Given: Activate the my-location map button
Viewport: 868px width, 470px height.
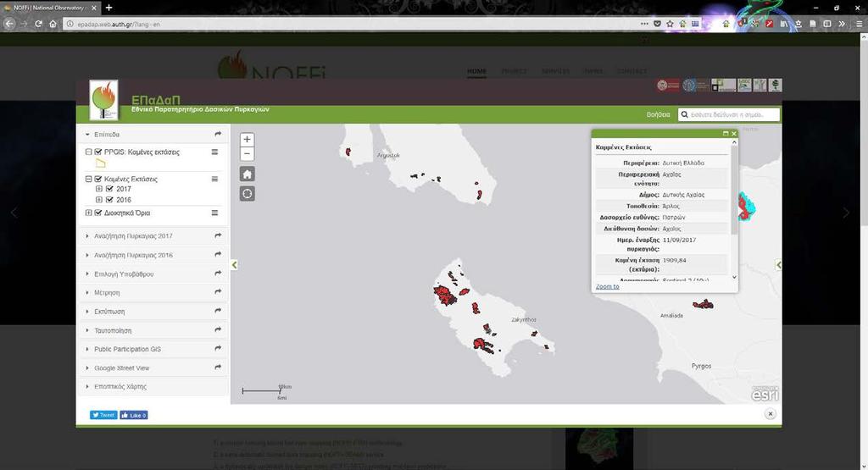Looking at the screenshot, I should pyautogui.click(x=247, y=194).
